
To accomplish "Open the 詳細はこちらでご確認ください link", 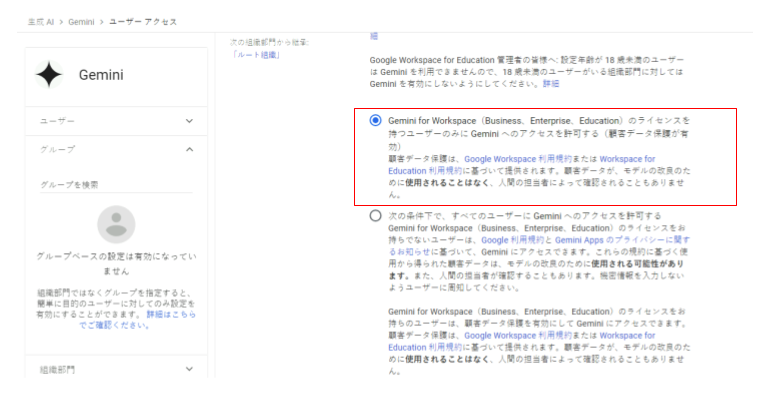I will tap(138, 320).
